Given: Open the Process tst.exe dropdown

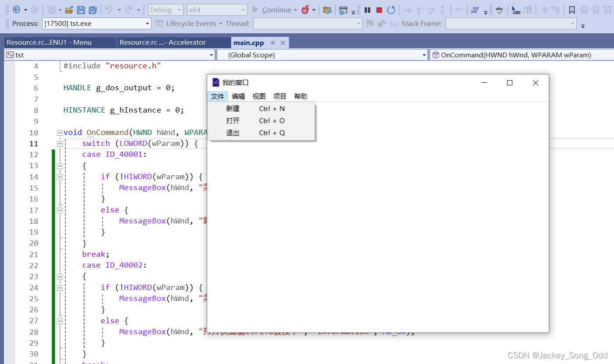Looking at the screenshot, I should point(97,23).
